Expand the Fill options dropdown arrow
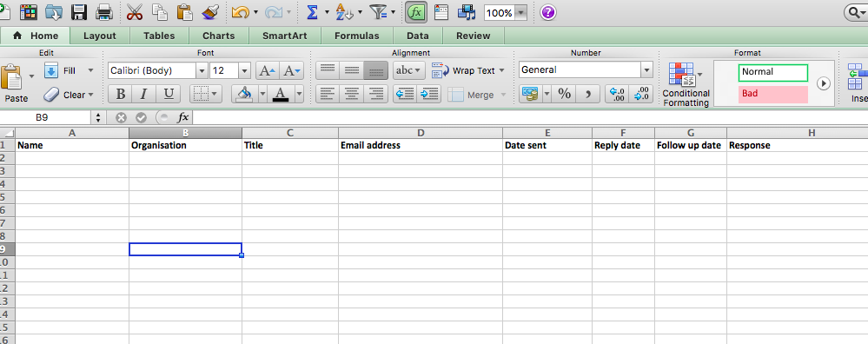868x344 pixels. pos(90,70)
